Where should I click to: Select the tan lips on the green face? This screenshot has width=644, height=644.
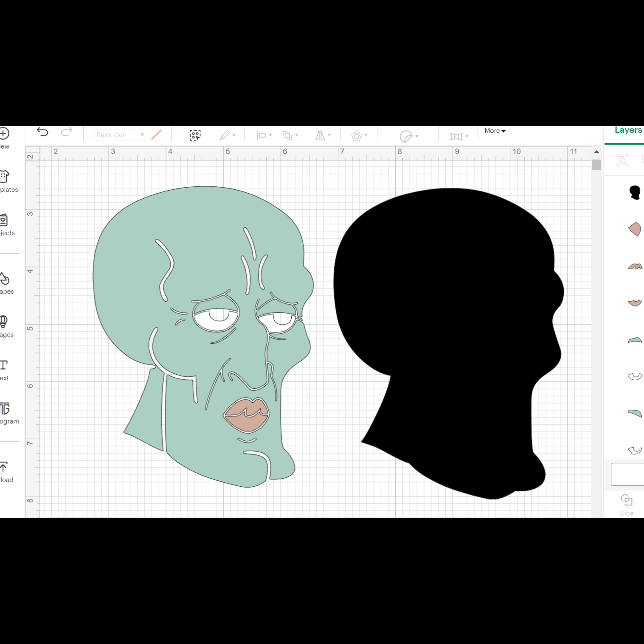point(246,415)
